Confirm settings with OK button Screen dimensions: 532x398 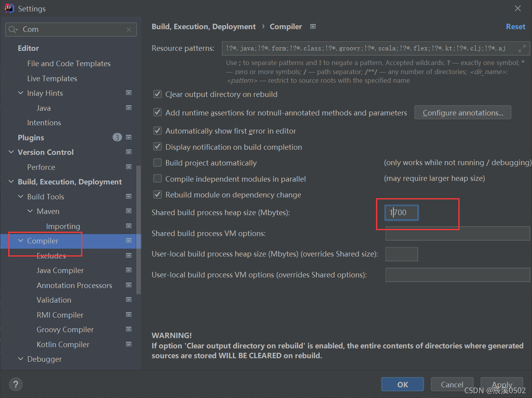[402, 384]
